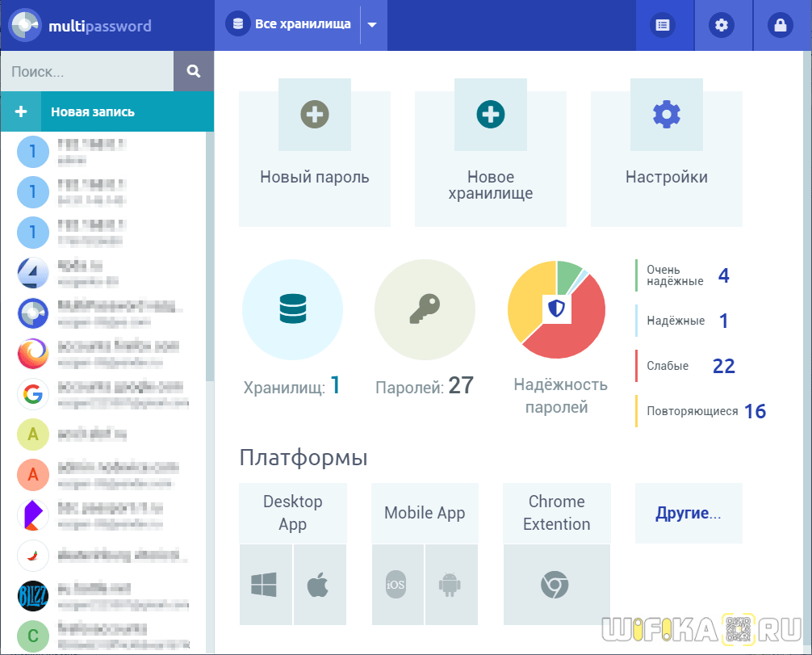Open the Chrome extension icon
Image resolution: width=812 pixels, height=655 pixels.
click(555, 585)
